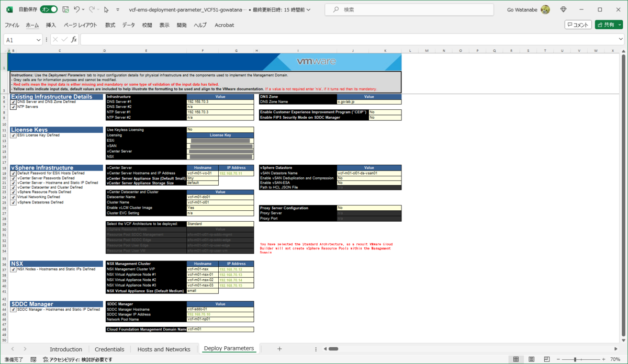Click the Redo arrow icon

point(92,9)
